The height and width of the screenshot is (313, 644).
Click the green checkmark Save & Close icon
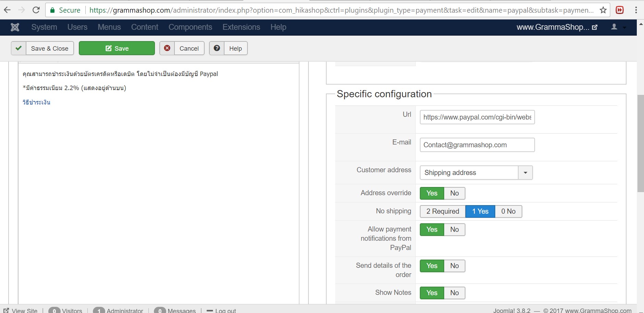[x=19, y=48]
